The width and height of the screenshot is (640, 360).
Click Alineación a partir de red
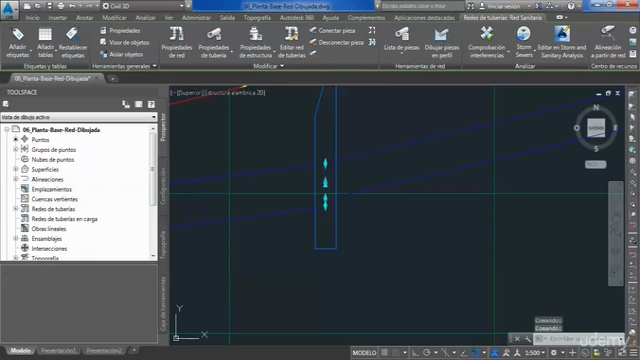(x=608, y=42)
